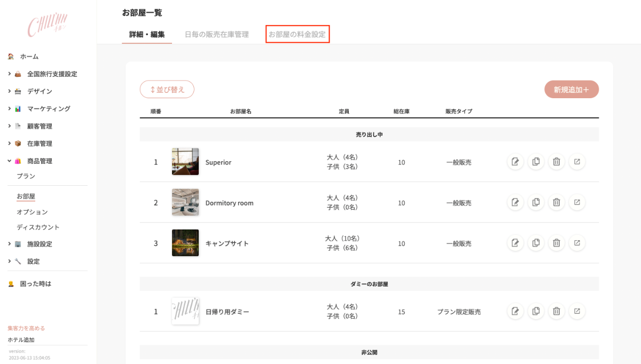Duplicate the Dormitory room entry
641x364 pixels.
536,202
